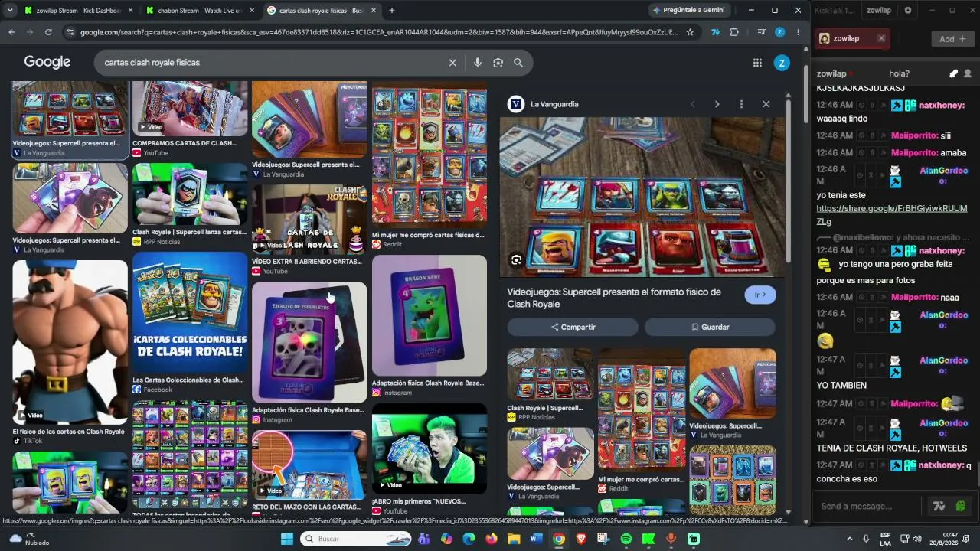Open the volume control in the system tray
Screen dimensions: 980x551
tap(917, 539)
